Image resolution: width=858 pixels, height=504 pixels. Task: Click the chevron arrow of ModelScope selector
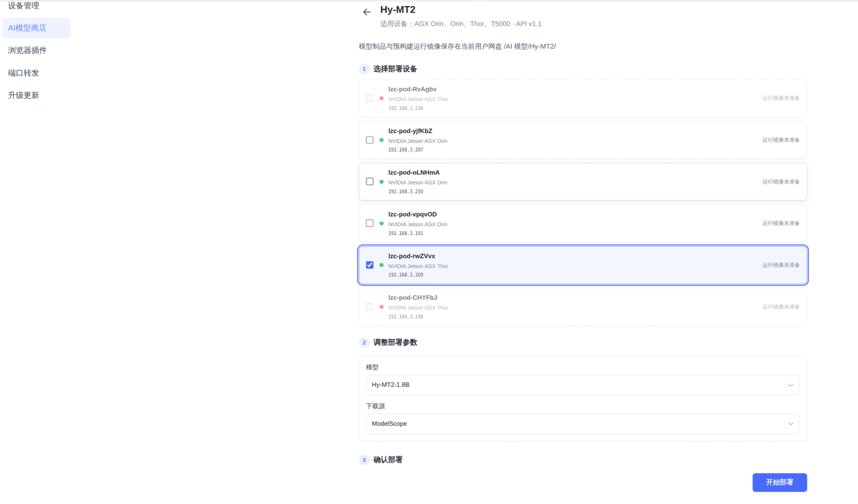790,424
